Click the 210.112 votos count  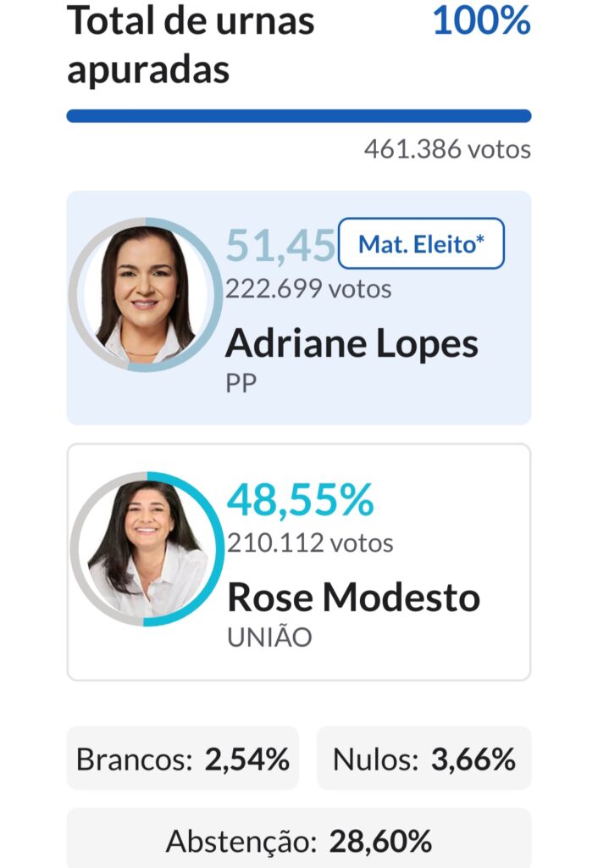(x=310, y=543)
